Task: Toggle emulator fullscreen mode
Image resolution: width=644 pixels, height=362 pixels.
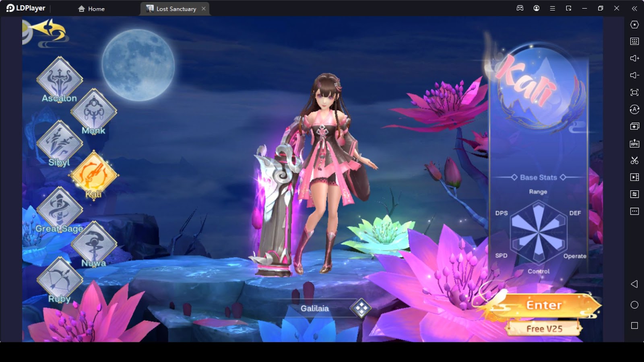Action: coord(635,93)
